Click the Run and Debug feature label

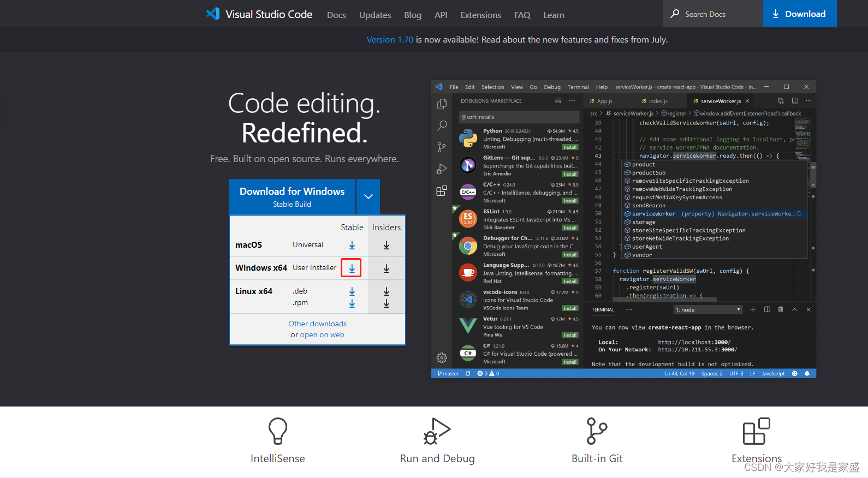pos(437,458)
